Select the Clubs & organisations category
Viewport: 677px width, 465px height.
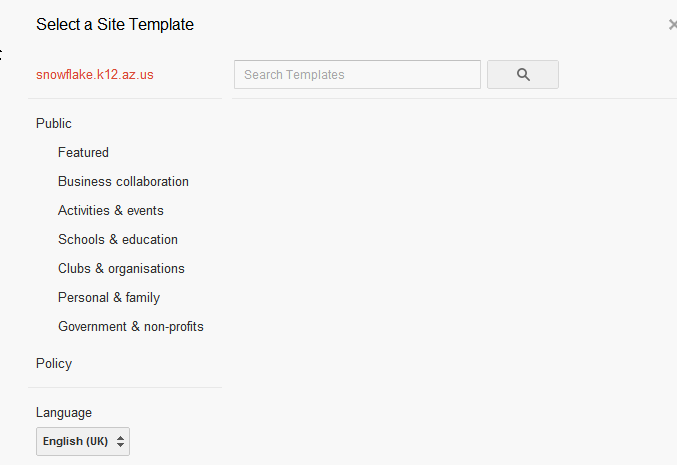[x=121, y=269]
